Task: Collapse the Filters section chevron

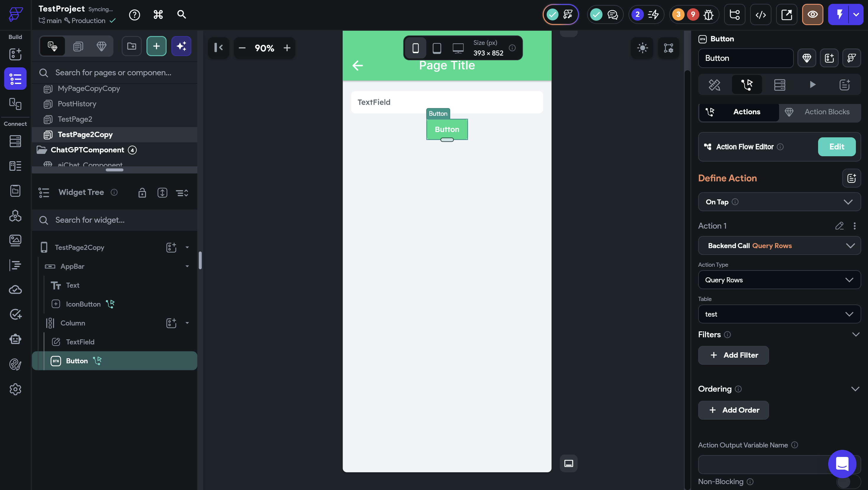Action: (855, 334)
